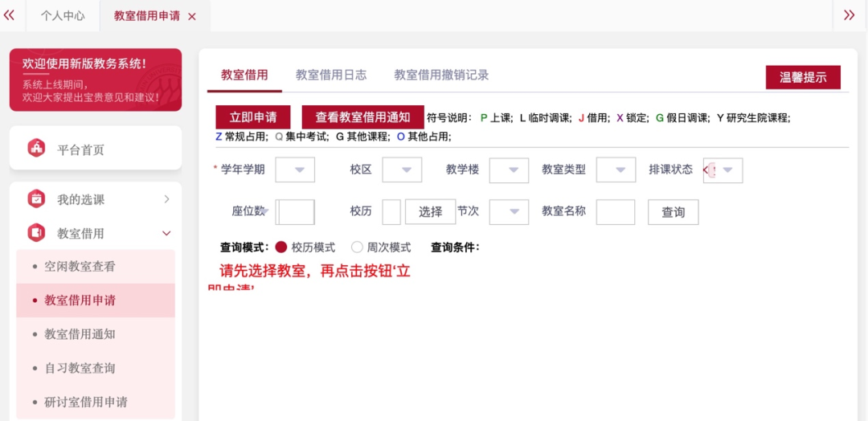Open the 学年学期 dropdown
Image resolution: width=868 pixels, height=421 pixels.
[295, 170]
